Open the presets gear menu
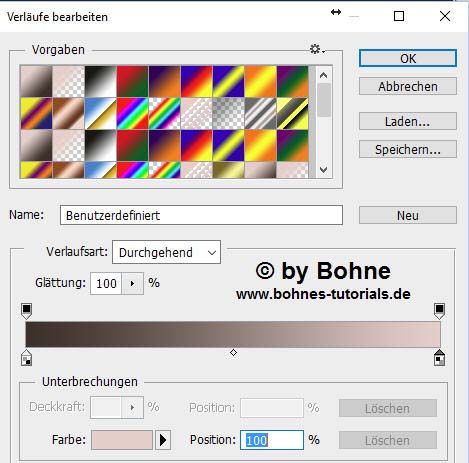 [317, 49]
